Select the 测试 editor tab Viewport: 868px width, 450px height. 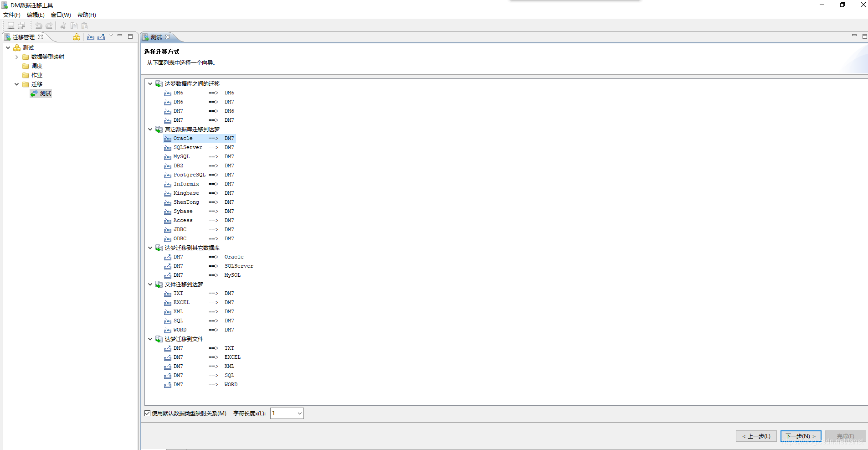pyautogui.click(x=156, y=37)
